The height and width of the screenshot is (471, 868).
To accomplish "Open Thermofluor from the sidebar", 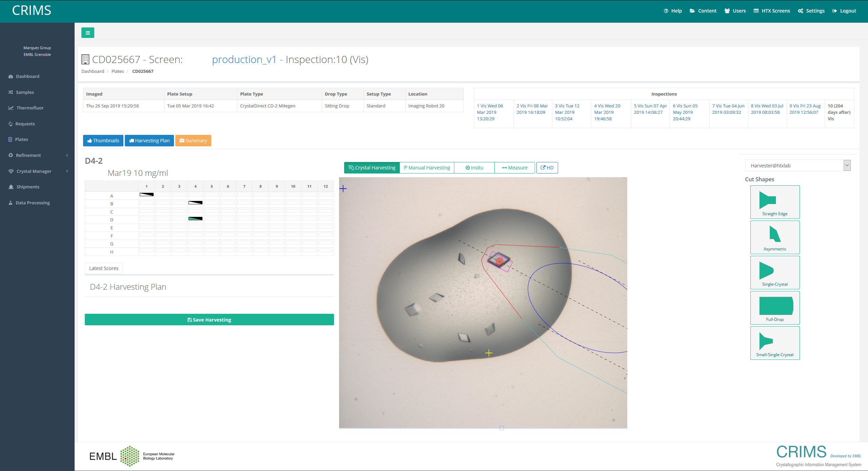I will coord(30,108).
